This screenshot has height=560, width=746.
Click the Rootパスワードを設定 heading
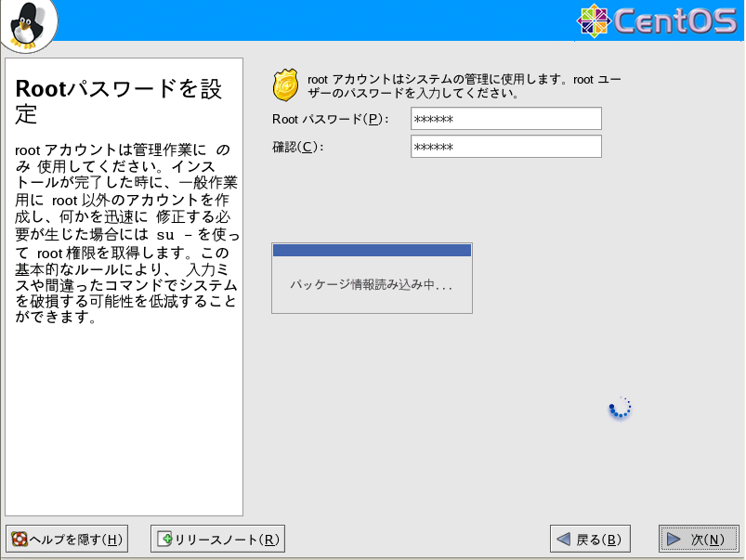pyautogui.click(x=119, y=101)
